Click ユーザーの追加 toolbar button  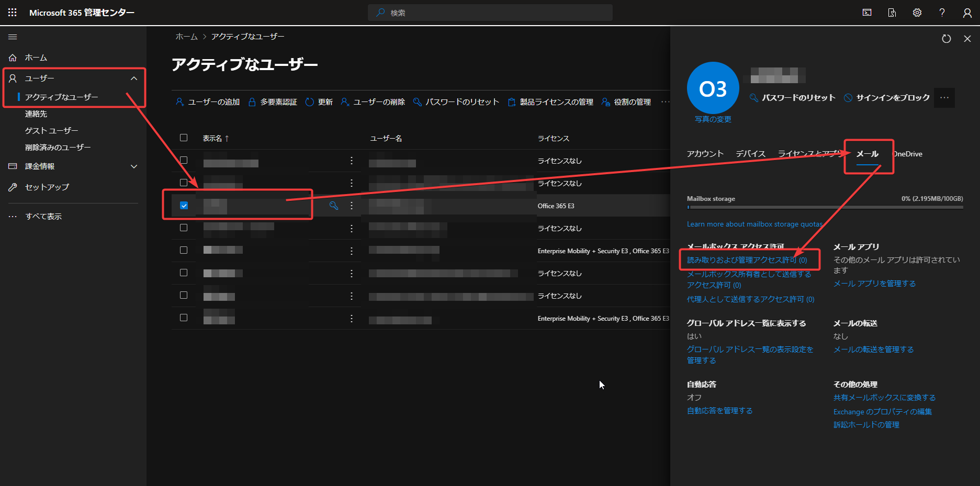pyautogui.click(x=208, y=102)
